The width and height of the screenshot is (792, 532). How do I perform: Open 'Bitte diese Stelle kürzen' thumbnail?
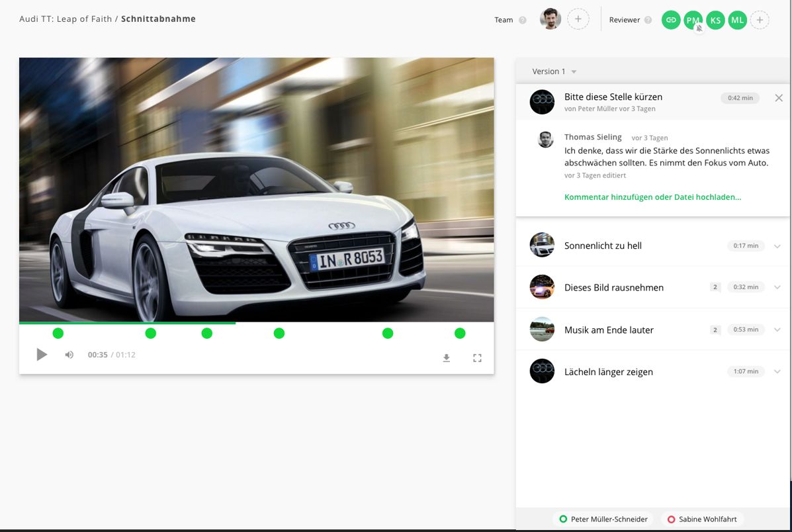[542, 102]
